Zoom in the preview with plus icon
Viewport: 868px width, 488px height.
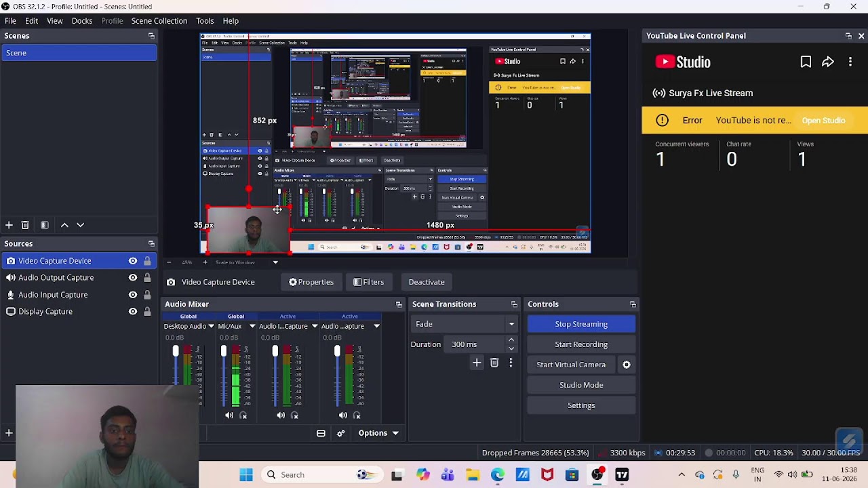coord(205,262)
